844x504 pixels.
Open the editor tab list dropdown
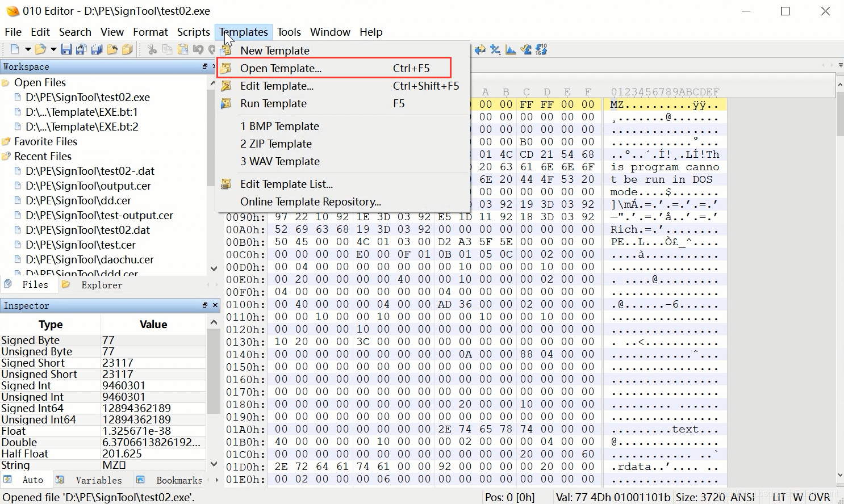click(x=841, y=65)
